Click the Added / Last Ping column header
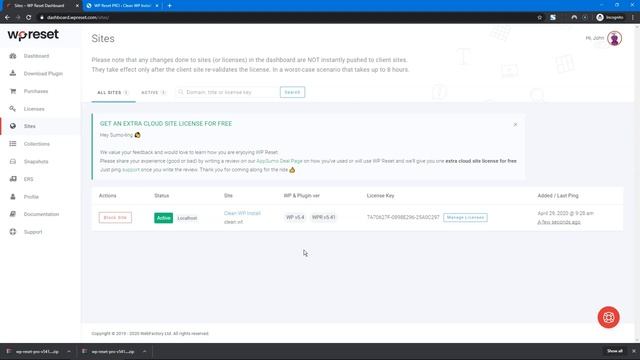This screenshot has height=360, width=640. pos(558,196)
